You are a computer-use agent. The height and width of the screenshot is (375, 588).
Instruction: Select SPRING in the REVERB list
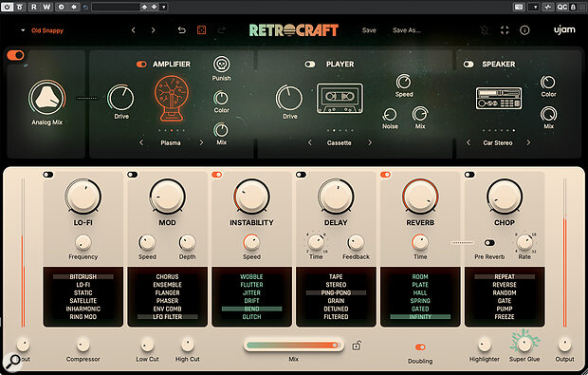coord(420,301)
